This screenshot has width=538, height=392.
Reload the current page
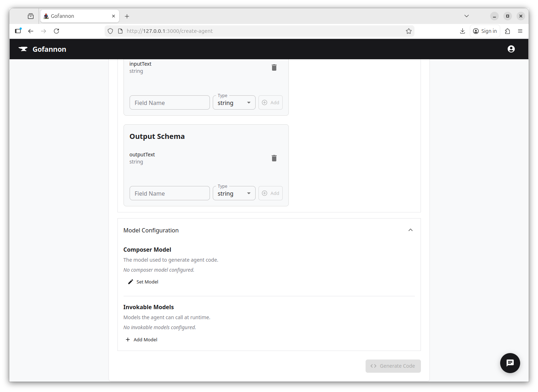(56, 31)
